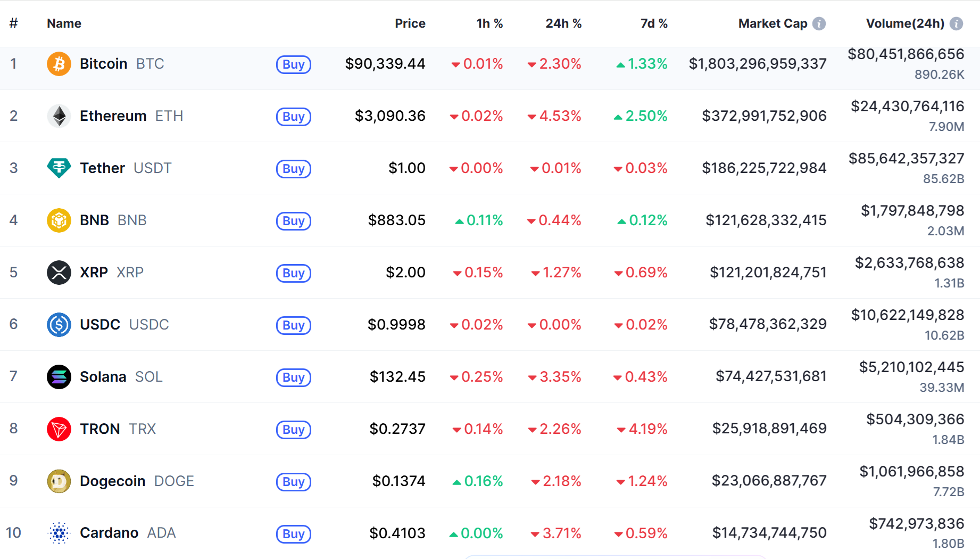Tap the Buy button for Solana
Image resolution: width=980 pixels, height=559 pixels.
point(294,377)
